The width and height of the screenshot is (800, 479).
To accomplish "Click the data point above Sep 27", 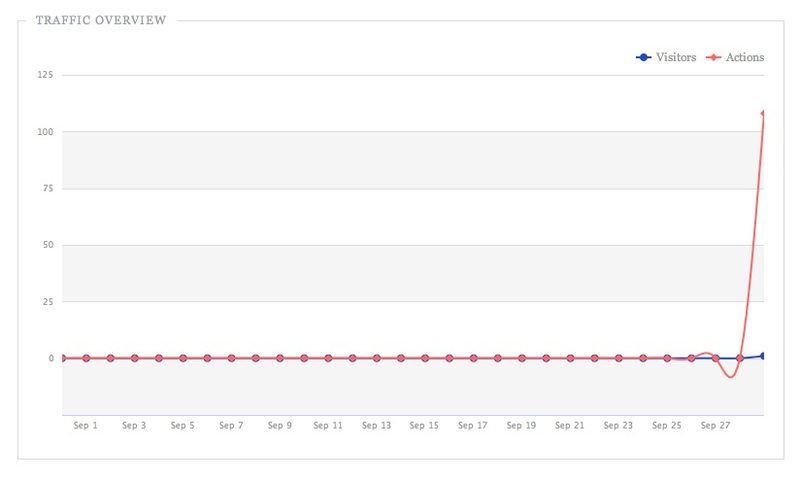I will (715, 358).
